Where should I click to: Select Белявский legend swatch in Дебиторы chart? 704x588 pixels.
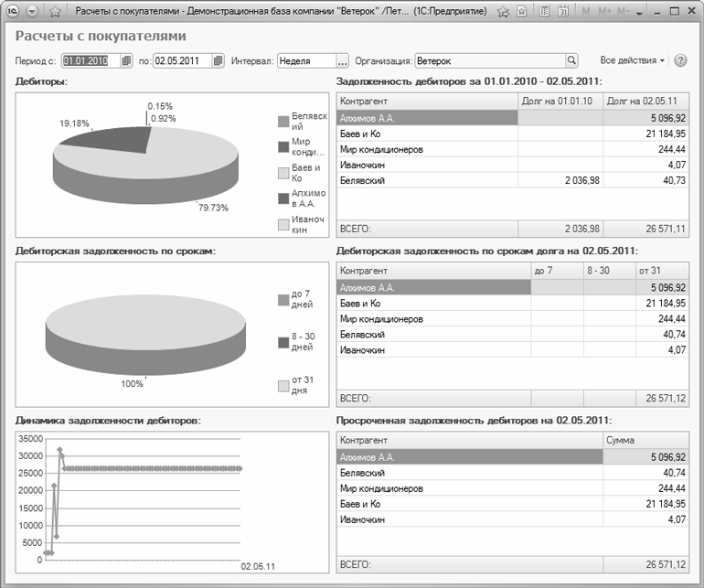[283, 122]
